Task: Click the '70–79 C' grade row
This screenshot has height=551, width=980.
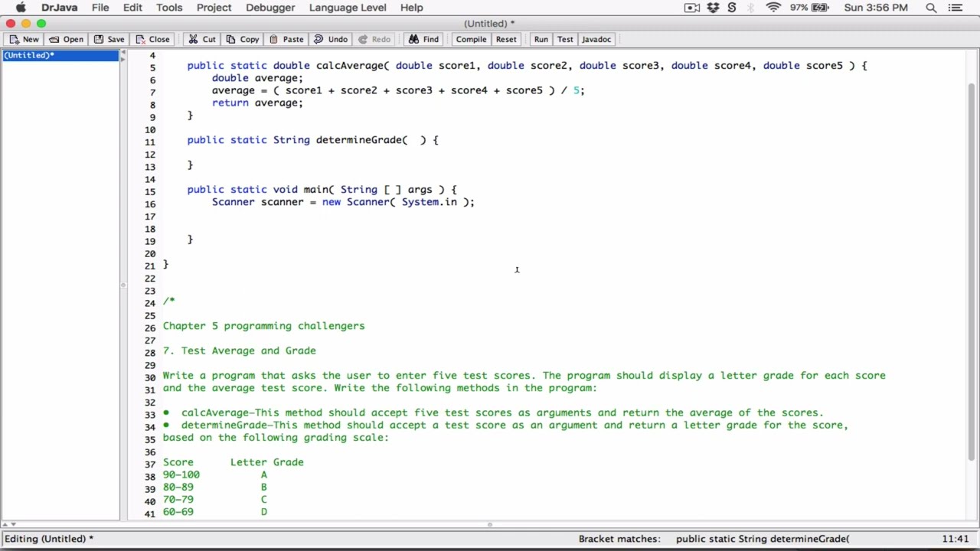Action: (x=214, y=499)
